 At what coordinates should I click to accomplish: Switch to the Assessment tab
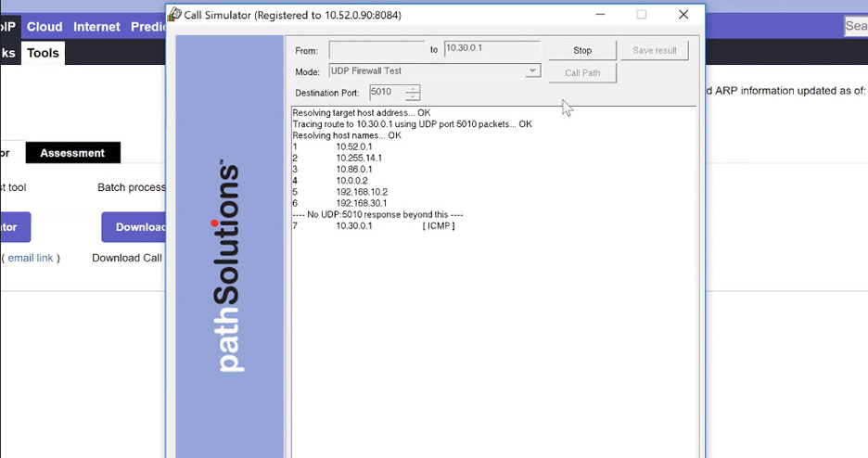click(72, 153)
